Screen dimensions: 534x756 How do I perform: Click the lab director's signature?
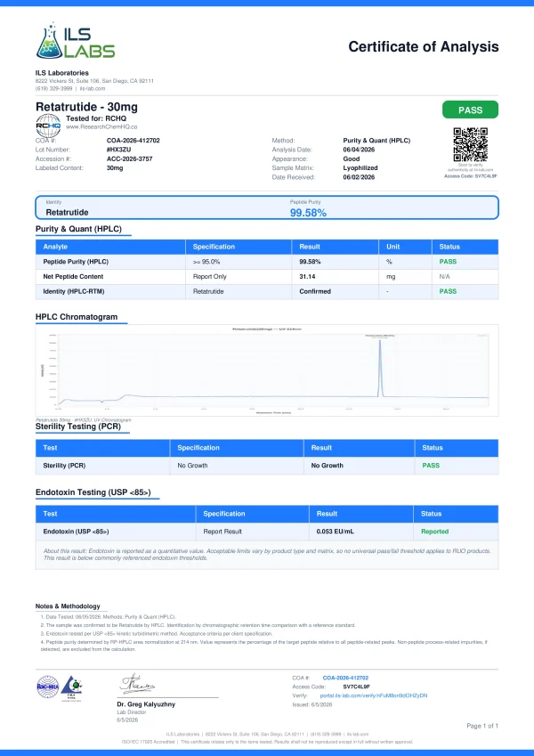137,684
